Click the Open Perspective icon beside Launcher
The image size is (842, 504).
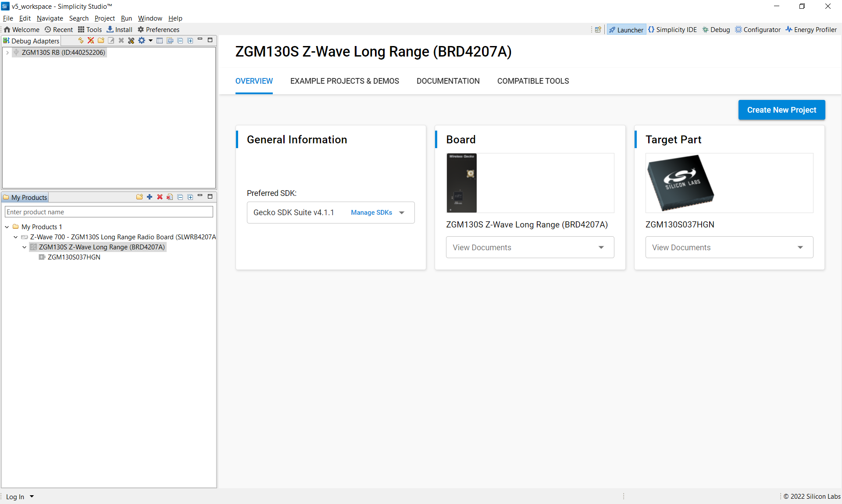pyautogui.click(x=598, y=29)
